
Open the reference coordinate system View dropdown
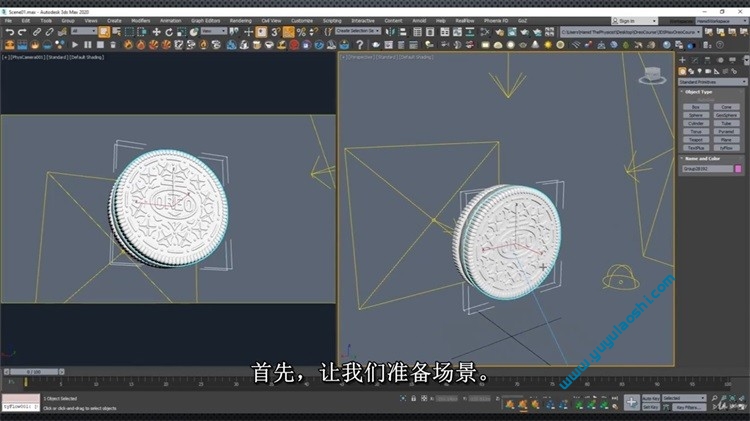click(214, 31)
